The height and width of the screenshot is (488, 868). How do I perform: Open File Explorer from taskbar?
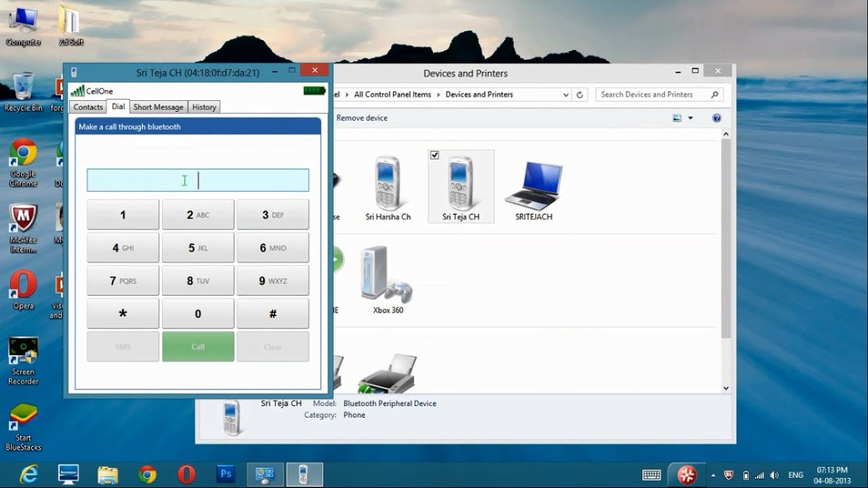pos(108,474)
